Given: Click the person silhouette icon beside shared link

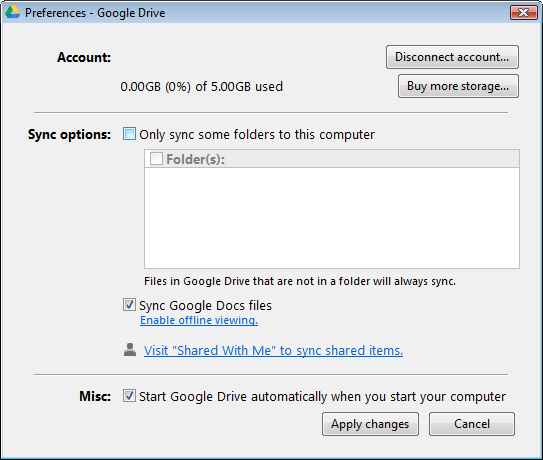Looking at the screenshot, I should [x=130, y=350].
